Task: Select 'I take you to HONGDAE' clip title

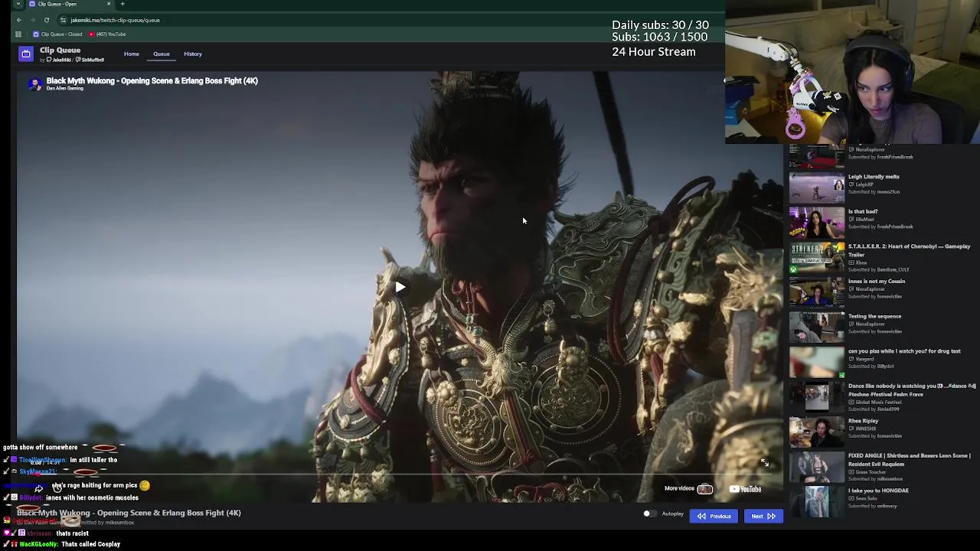Action: (878, 491)
